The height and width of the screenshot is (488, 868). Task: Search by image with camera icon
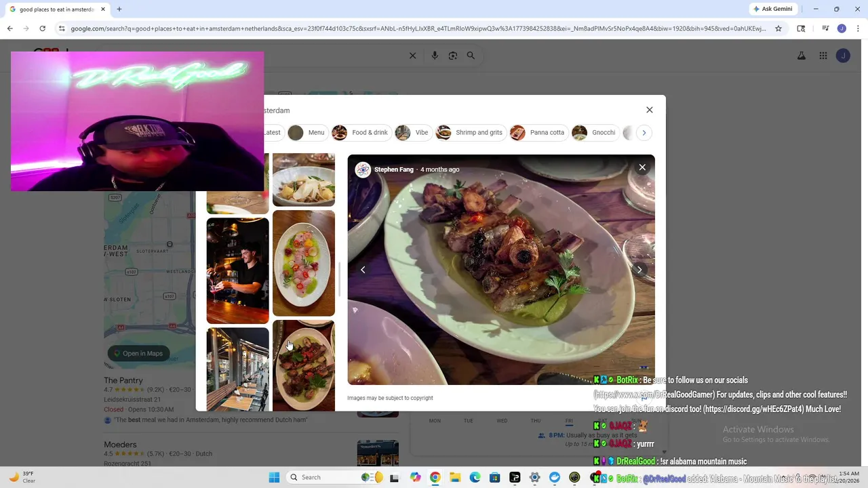pos(453,56)
